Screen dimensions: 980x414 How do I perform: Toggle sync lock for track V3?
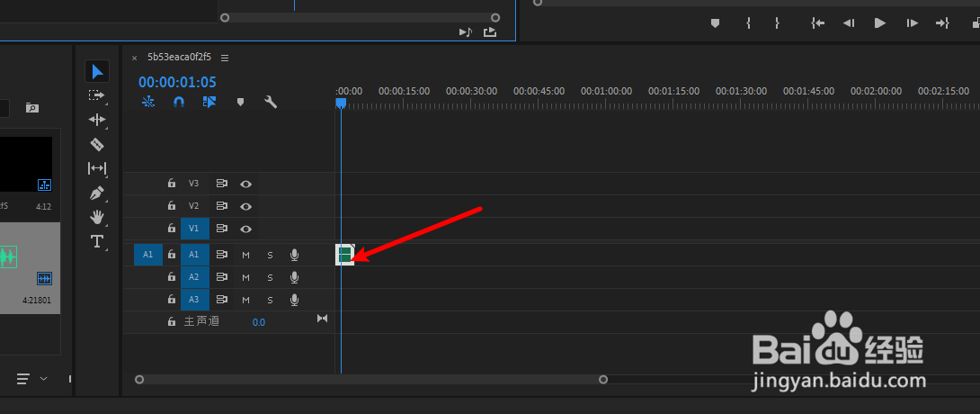tap(221, 184)
